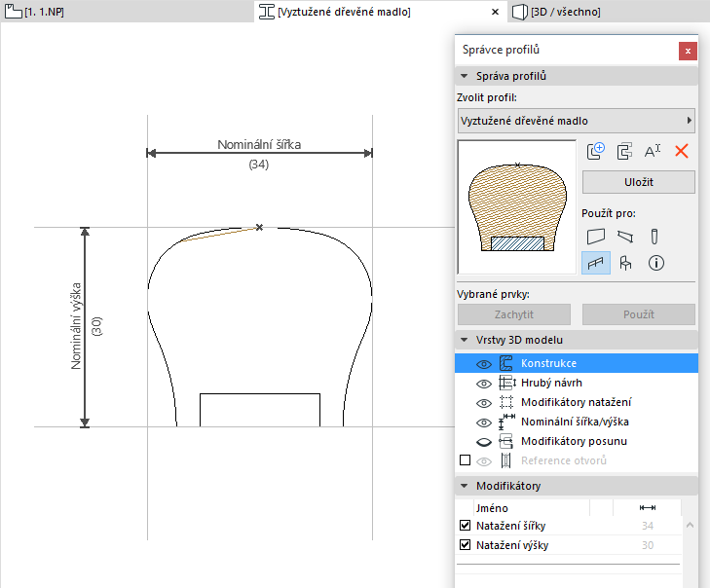Select the beam 'use for' icon
The height and width of the screenshot is (588, 710).
point(624,236)
